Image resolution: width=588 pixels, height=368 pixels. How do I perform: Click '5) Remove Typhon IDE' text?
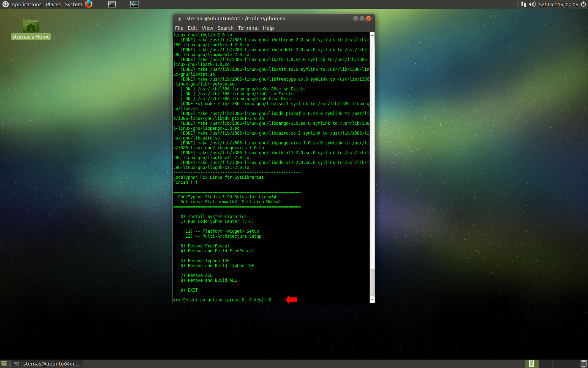(x=205, y=261)
